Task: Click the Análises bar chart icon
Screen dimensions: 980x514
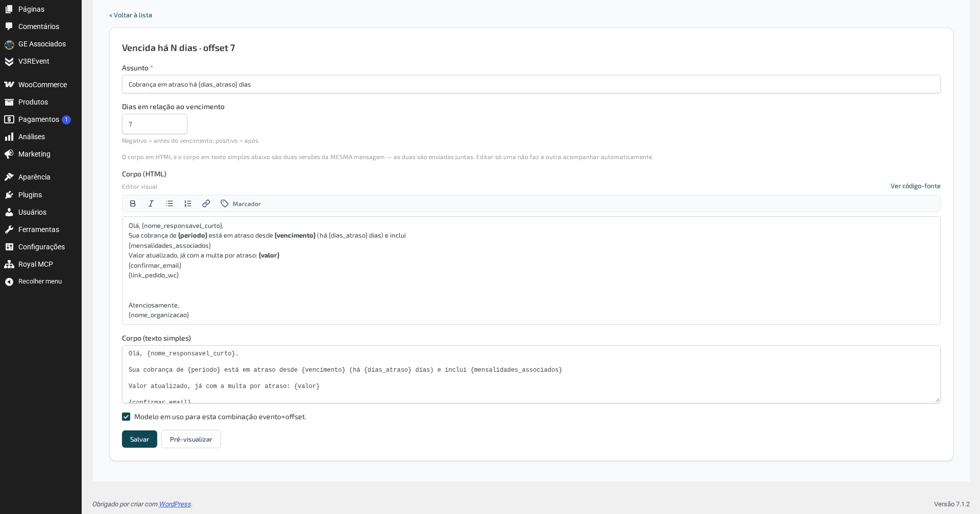Action: click(9, 137)
